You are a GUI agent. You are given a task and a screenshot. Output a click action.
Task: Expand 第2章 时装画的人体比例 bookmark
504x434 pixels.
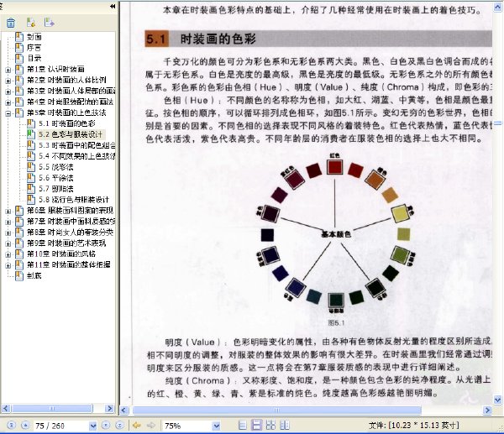8,81
